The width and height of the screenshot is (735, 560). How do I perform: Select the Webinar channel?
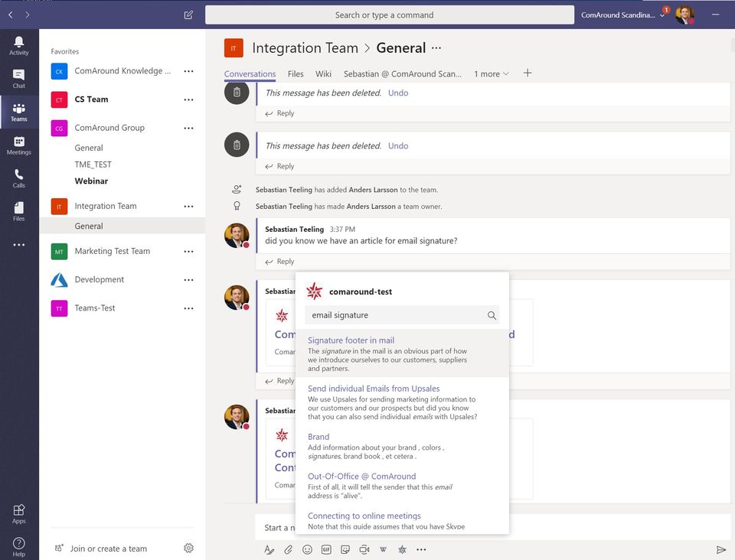pos(91,181)
